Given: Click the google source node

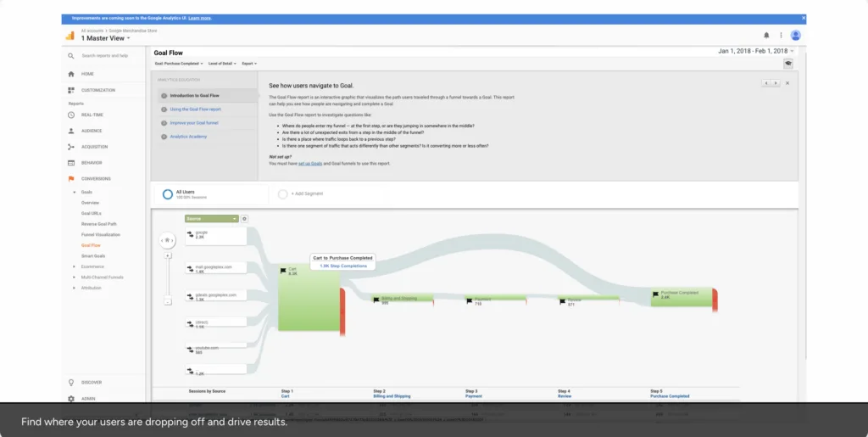Looking at the screenshot, I should pos(216,235).
